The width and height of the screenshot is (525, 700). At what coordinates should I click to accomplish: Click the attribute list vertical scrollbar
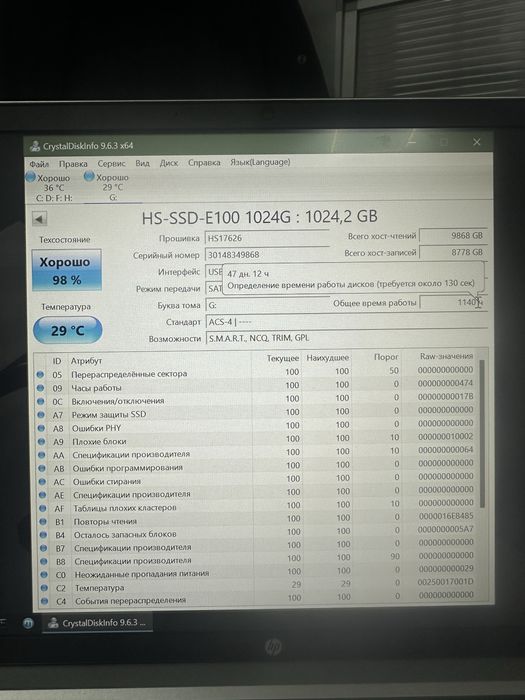(482, 433)
